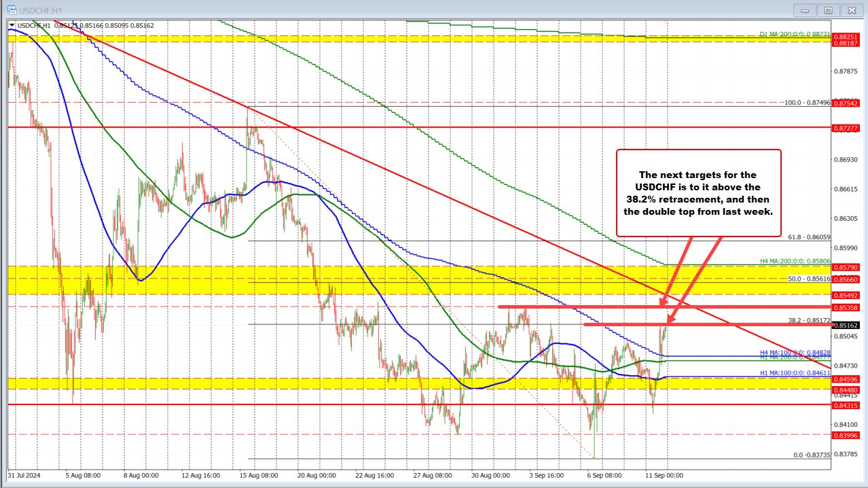868x488 pixels.
Task: Minimize the USDCHF,H1 chart window
Action: [x=809, y=9]
